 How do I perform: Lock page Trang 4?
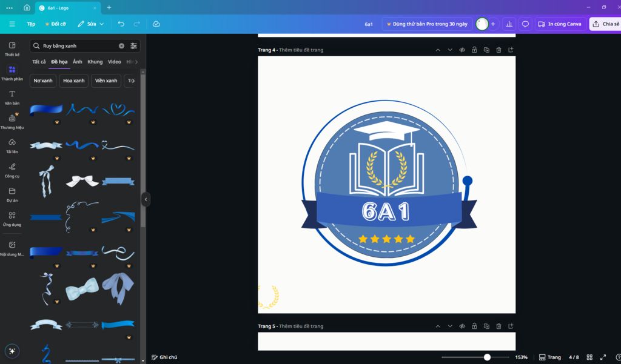[474, 50]
